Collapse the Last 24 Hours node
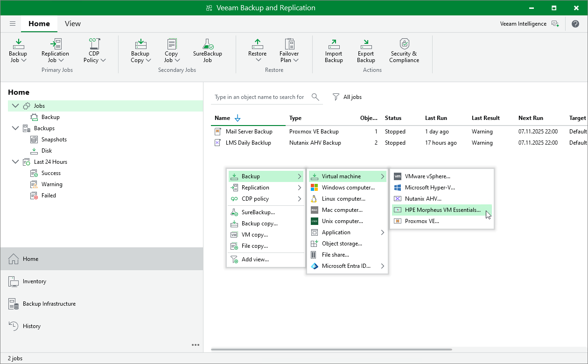Viewport: 588px width, 364px height. point(15,162)
